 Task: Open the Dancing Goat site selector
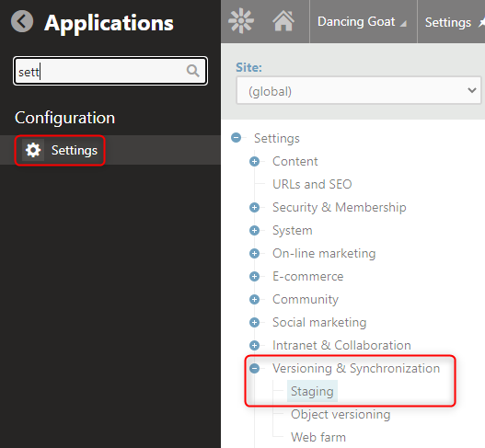[363, 22]
